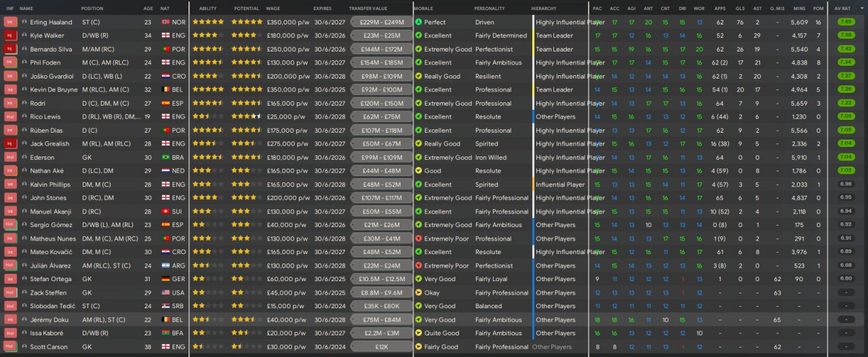868x357 pixels.
Task: Open Issa Kaboré's £2.2M - £3M transfer value
Action: (382, 333)
